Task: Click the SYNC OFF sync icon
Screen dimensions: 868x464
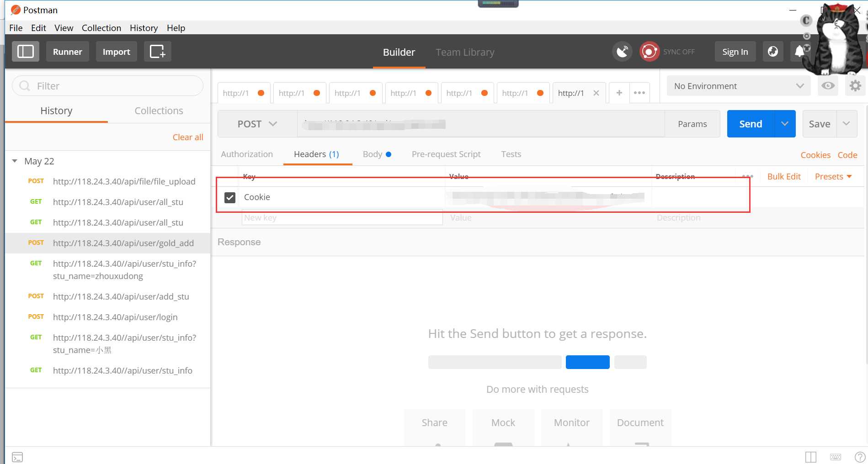Action: point(649,52)
